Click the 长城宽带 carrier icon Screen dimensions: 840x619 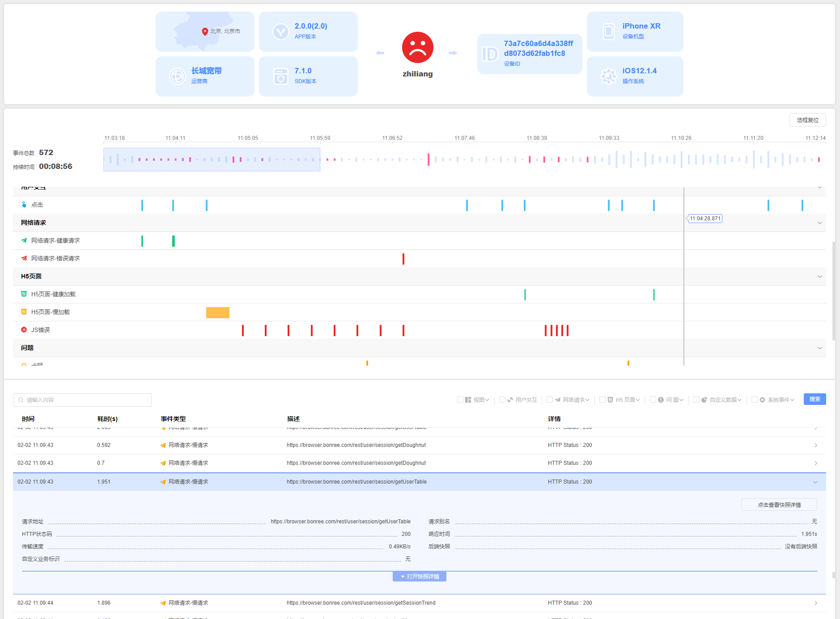point(177,76)
